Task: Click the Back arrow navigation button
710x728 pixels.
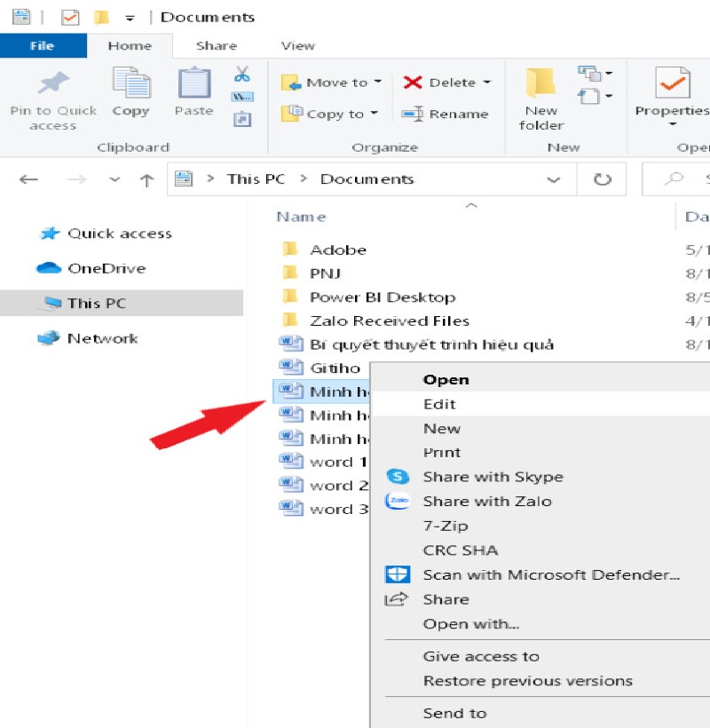Action: tap(28, 179)
